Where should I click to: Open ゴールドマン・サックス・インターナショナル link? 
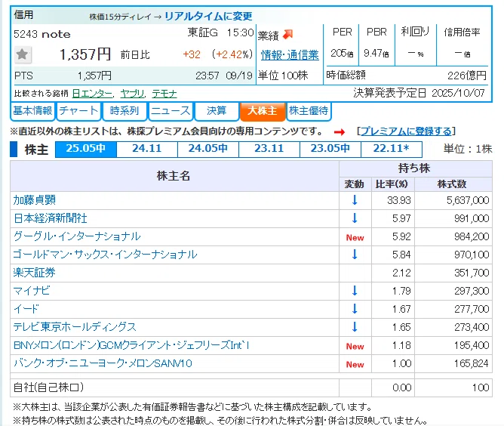105,255
